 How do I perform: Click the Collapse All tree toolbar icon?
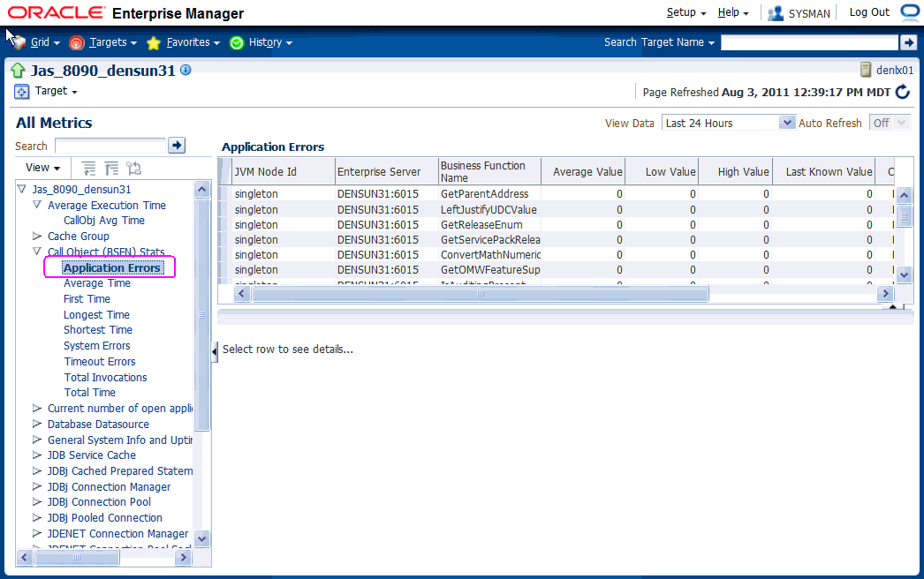(111, 169)
